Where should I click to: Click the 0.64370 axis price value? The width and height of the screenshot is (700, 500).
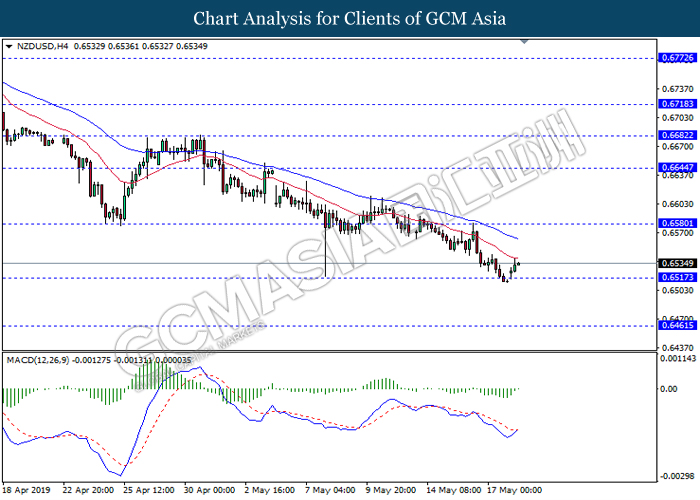pyautogui.click(x=678, y=348)
